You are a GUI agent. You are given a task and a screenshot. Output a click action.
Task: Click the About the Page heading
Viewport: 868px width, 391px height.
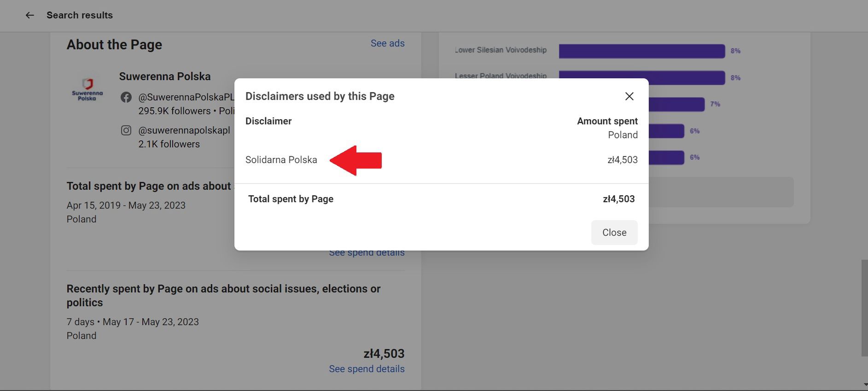114,45
